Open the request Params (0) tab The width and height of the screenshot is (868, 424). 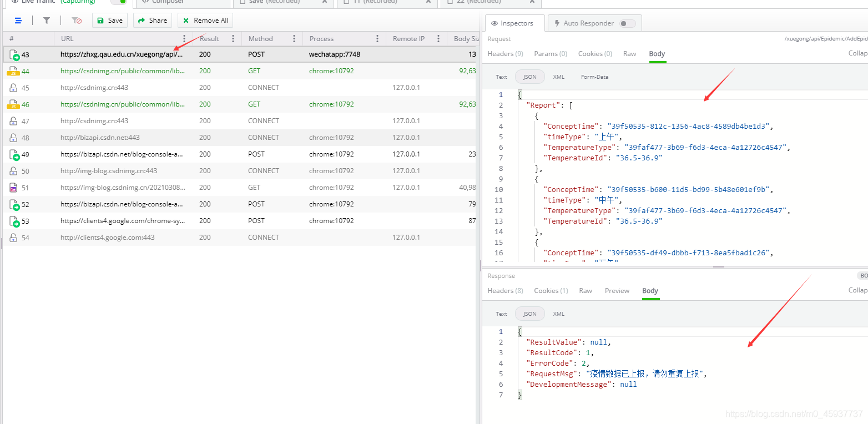(551, 54)
